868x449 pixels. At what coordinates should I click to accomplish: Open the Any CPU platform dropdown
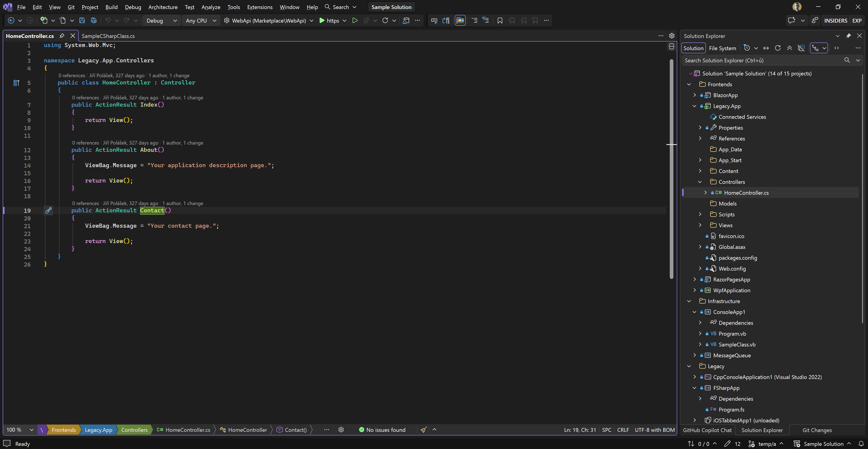pos(201,21)
